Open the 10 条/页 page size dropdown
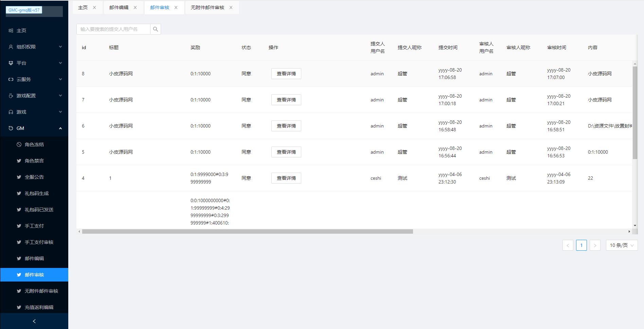 [621, 245]
